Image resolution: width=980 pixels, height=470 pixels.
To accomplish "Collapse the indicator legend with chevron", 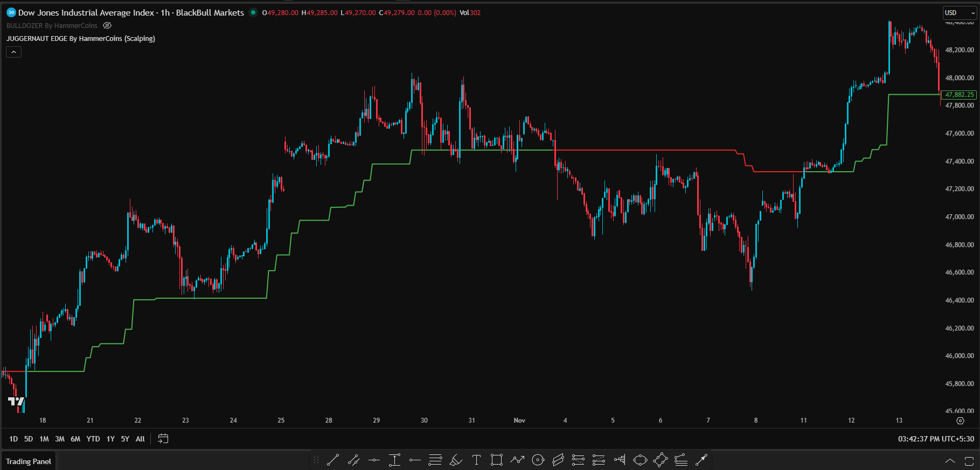I will [x=13, y=52].
